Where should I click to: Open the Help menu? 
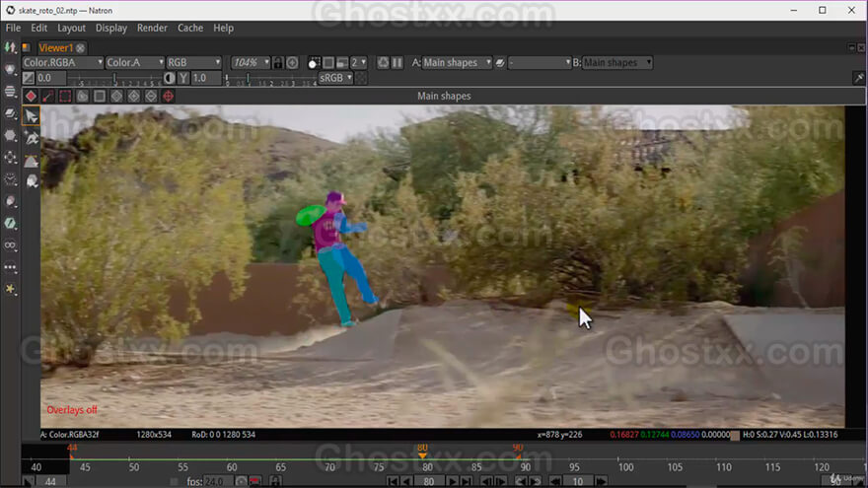[x=223, y=29]
